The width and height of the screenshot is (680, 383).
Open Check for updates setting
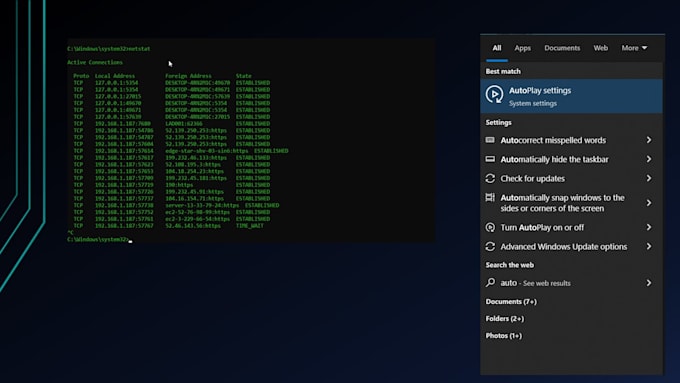tap(572, 178)
